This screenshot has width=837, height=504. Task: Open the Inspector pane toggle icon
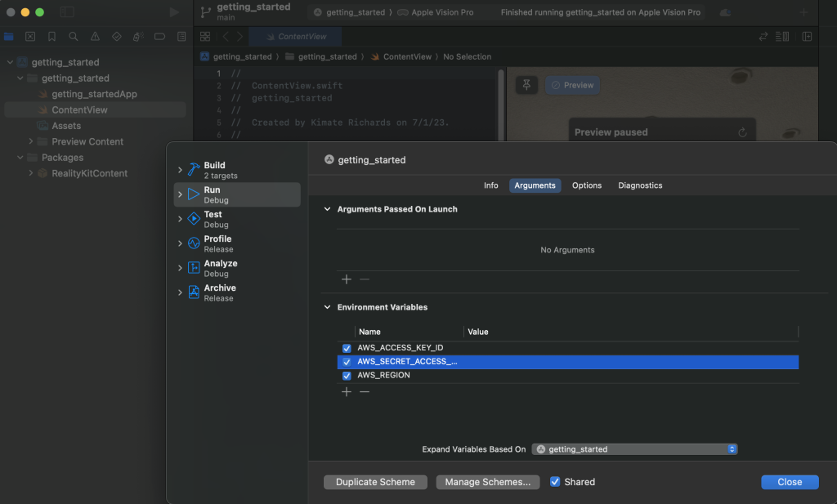tap(807, 37)
